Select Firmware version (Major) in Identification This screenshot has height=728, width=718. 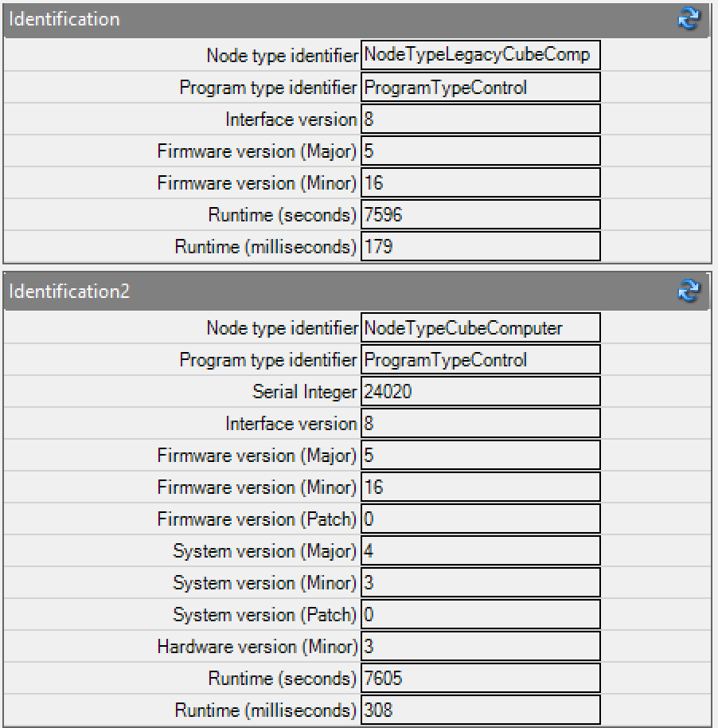tap(480, 151)
